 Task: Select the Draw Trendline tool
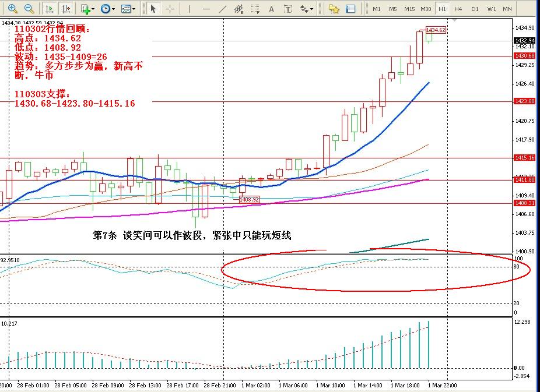point(222,9)
